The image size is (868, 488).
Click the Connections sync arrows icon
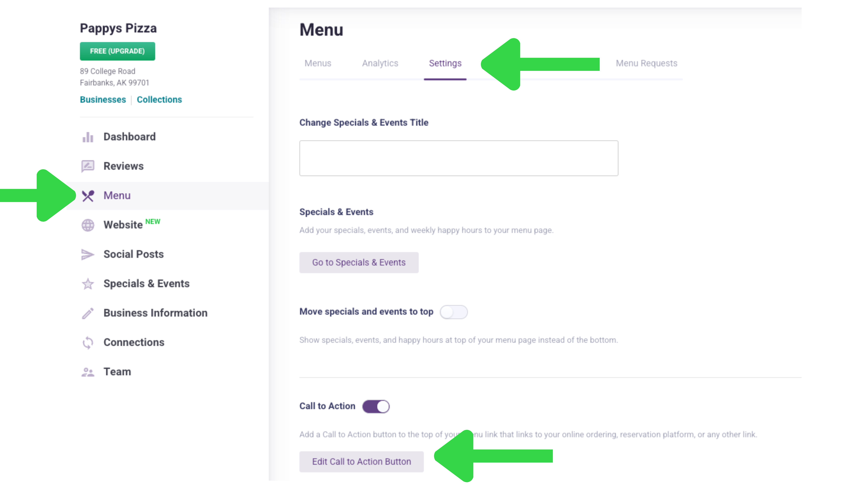[88, 343]
